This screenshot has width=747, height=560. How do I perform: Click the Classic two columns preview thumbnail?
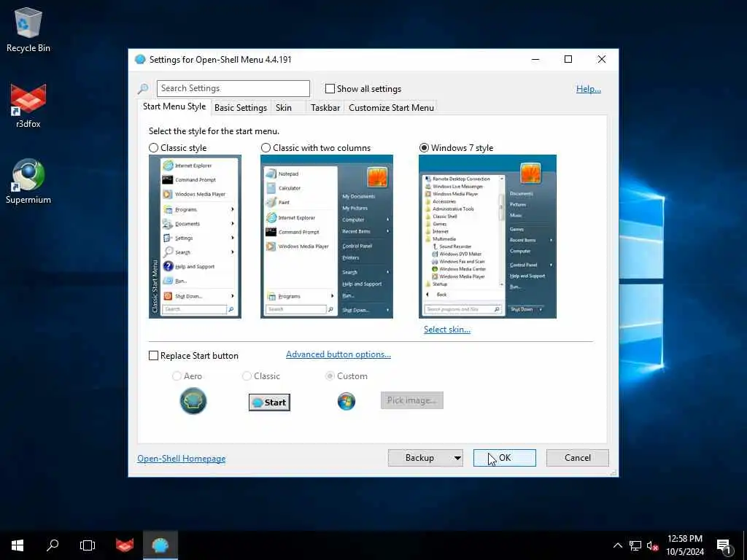point(327,237)
